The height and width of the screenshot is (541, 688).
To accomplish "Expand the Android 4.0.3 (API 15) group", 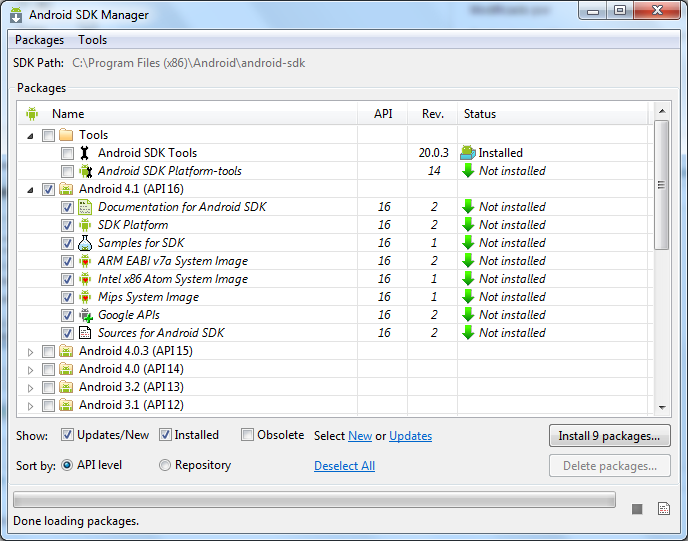I will (30, 351).
